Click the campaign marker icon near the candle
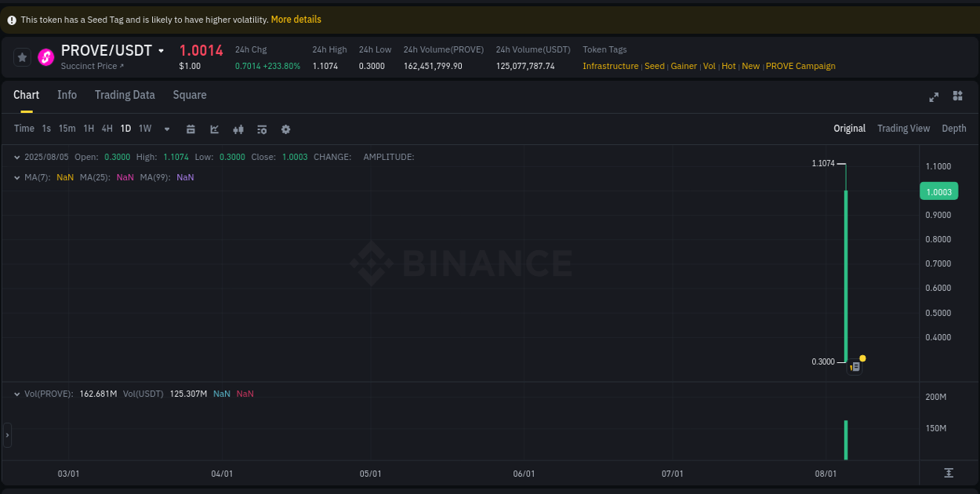Viewport: 980px width, 494px height. click(x=855, y=365)
